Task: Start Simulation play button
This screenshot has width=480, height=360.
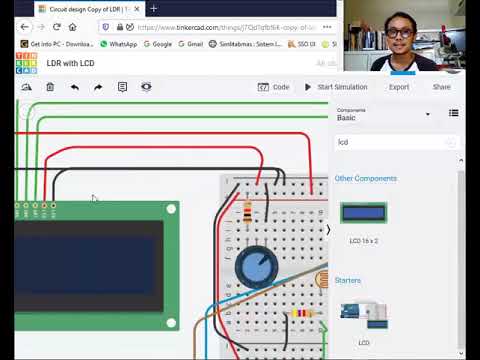Action: pyautogui.click(x=336, y=87)
